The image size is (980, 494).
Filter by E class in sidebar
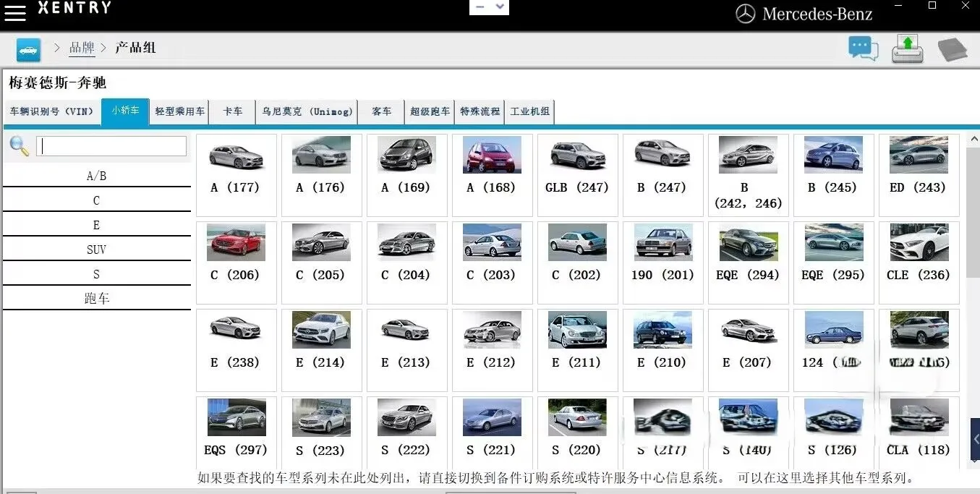point(96,225)
